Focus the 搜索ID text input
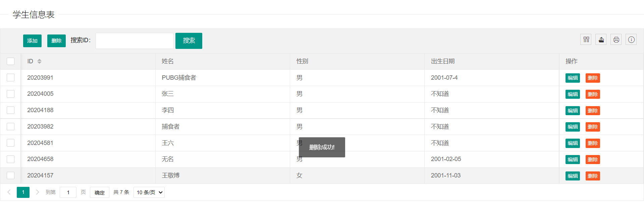The height and width of the screenshot is (223, 644). [x=135, y=41]
